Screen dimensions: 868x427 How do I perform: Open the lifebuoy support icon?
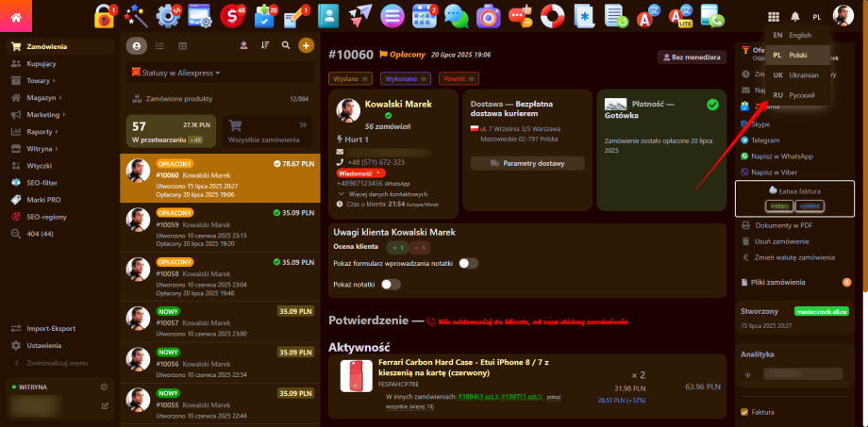(x=553, y=16)
